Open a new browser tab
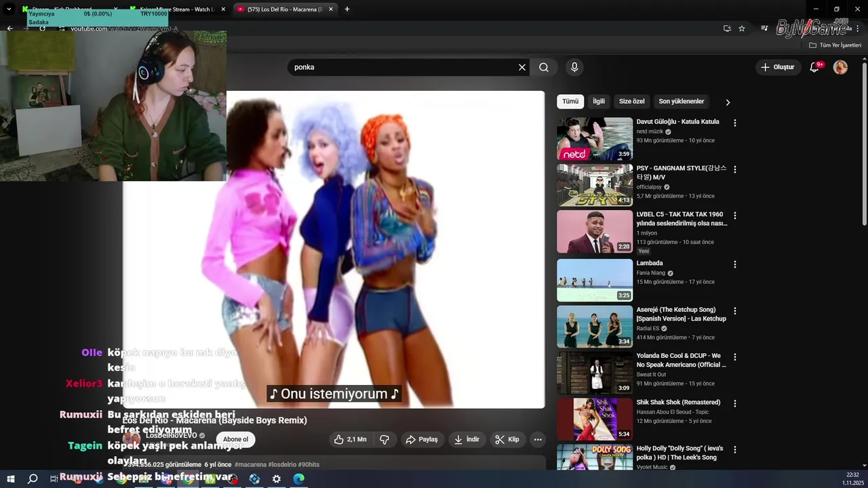This screenshot has width=868, height=488. tap(347, 9)
